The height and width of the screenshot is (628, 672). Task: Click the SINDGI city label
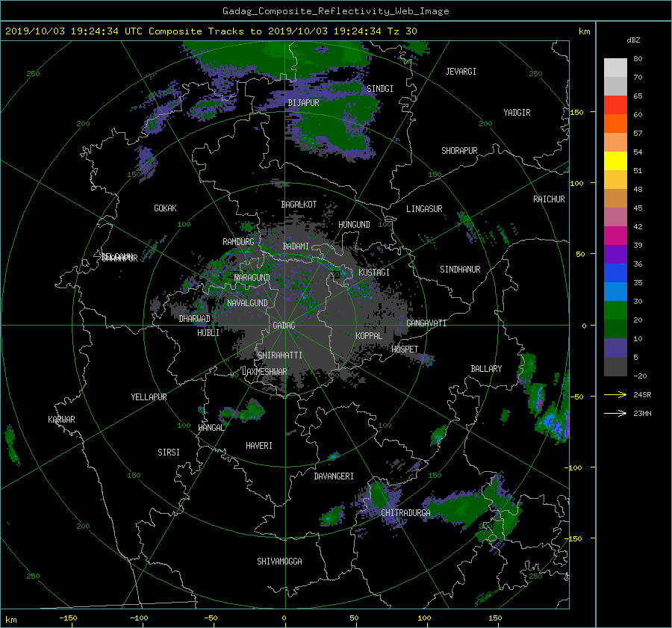[380, 89]
